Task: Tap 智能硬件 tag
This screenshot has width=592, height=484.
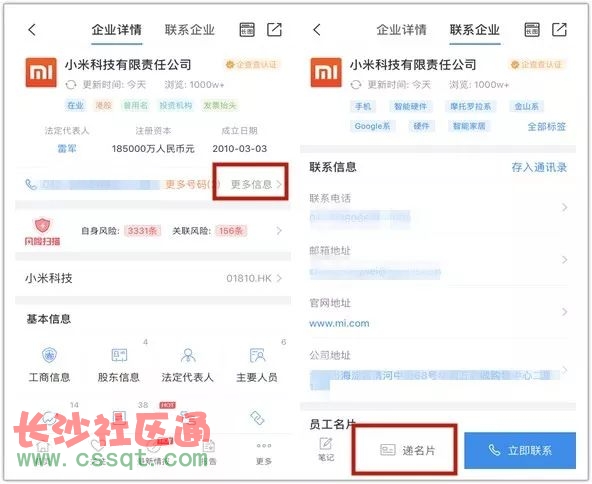Action: pyautogui.click(x=410, y=106)
